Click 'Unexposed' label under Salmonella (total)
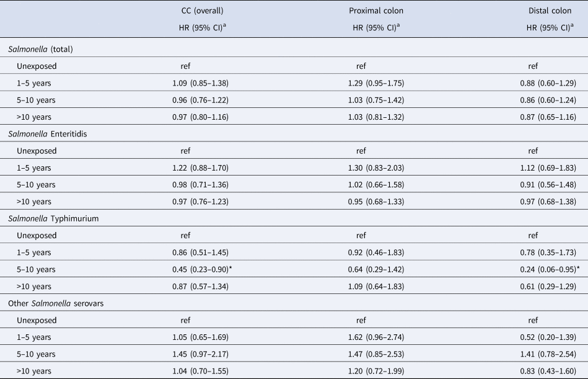Screen dimensions: 588x379 [x=37, y=65]
